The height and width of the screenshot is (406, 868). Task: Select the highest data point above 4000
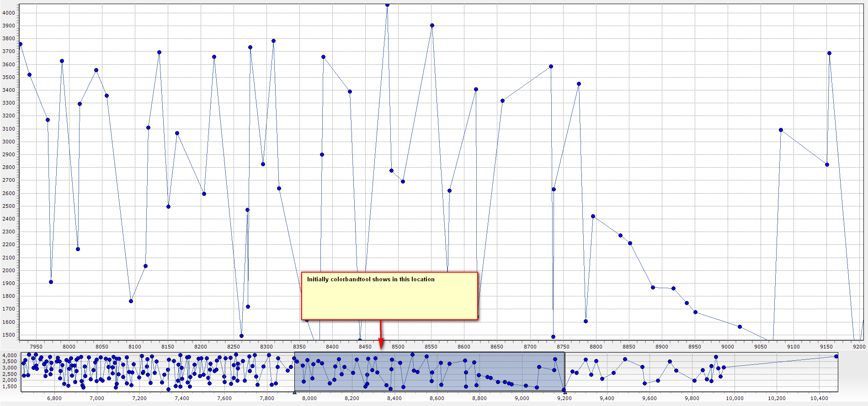click(387, 5)
